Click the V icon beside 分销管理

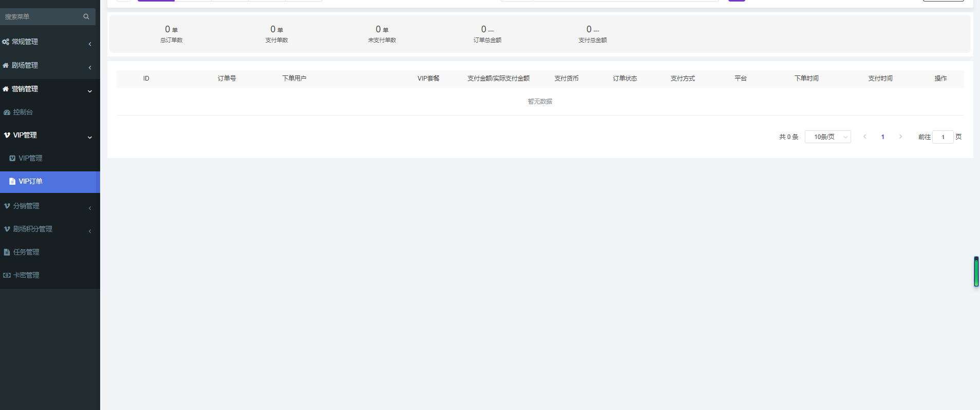coord(7,206)
